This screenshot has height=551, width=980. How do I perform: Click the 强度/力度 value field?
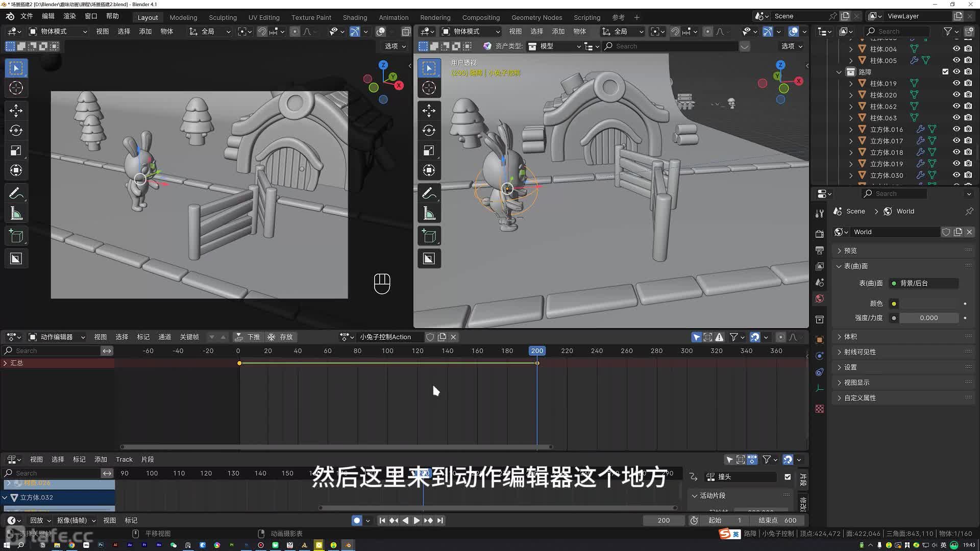pos(928,318)
